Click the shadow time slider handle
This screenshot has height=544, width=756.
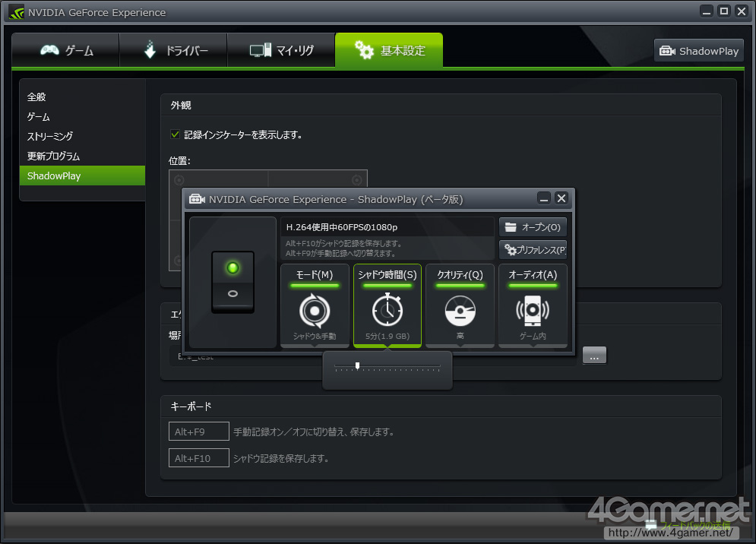357,365
